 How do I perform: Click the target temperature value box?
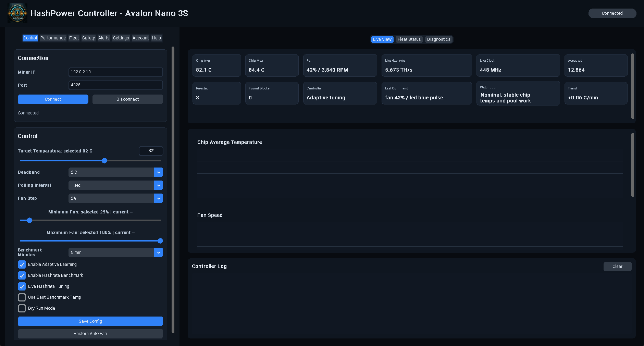pyautogui.click(x=151, y=151)
